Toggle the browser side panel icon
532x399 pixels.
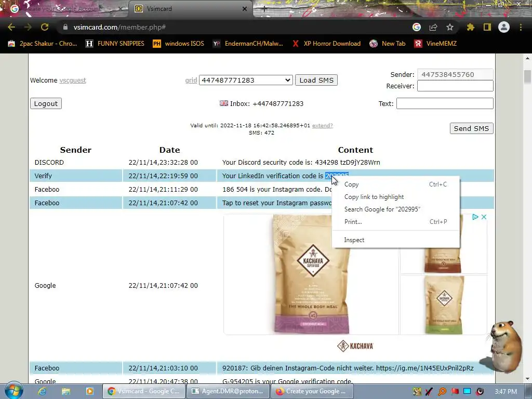(487, 27)
